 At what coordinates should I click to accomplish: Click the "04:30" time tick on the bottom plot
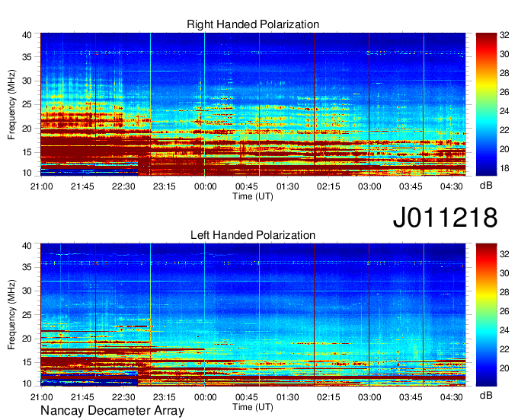coord(451,397)
